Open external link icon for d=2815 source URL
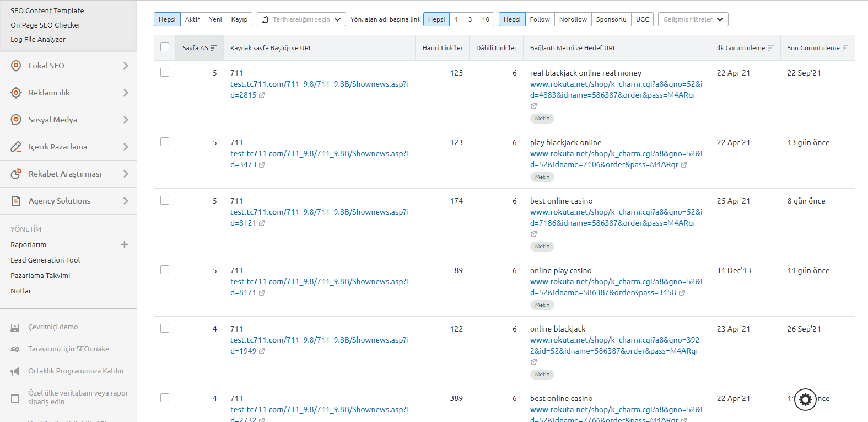The height and width of the screenshot is (422, 868). (x=262, y=95)
